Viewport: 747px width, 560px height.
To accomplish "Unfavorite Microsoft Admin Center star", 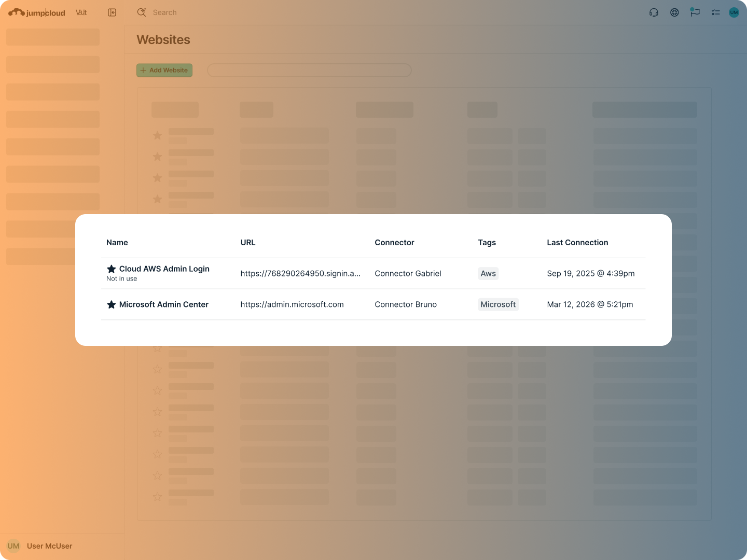I will 111,304.
